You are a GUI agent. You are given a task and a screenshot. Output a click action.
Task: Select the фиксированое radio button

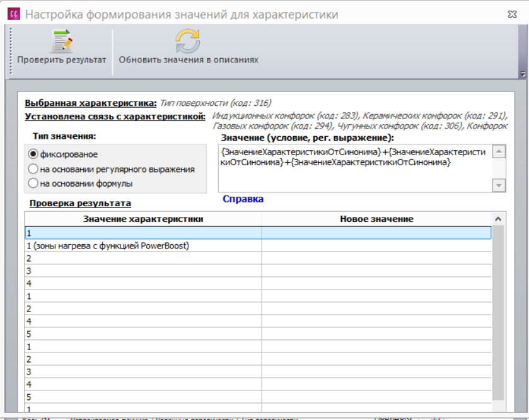pos(33,154)
